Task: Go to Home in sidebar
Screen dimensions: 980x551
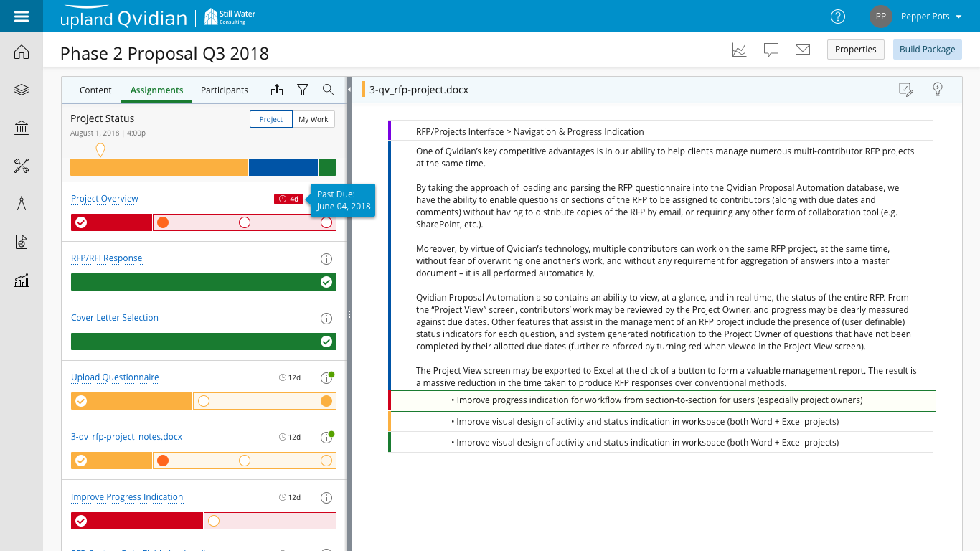Action: point(22,52)
